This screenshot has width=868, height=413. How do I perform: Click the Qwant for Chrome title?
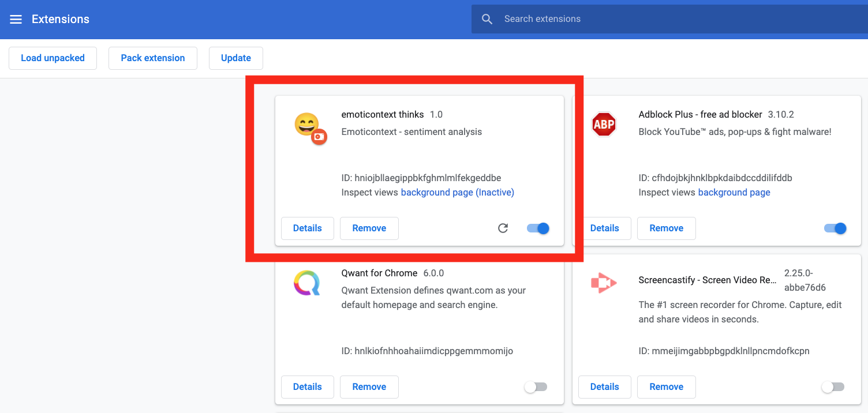point(379,273)
